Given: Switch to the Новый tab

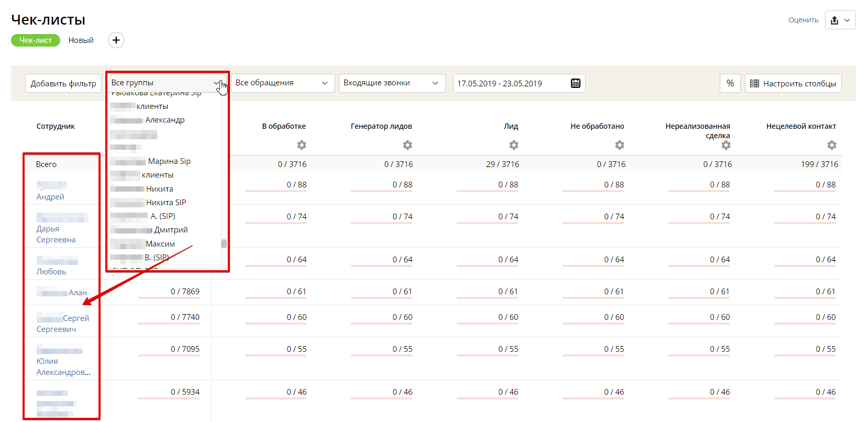Looking at the screenshot, I should click(81, 40).
